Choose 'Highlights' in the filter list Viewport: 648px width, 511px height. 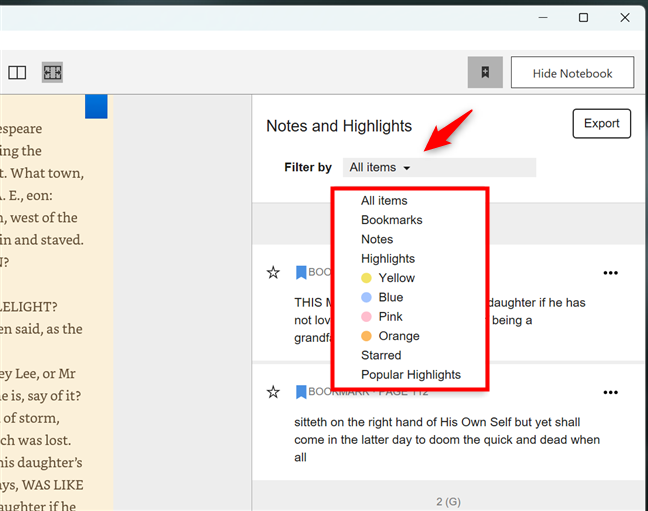pos(388,259)
